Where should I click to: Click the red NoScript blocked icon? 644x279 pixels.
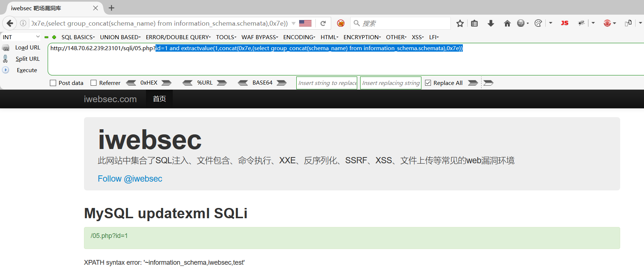pyautogui.click(x=341, y=23)
